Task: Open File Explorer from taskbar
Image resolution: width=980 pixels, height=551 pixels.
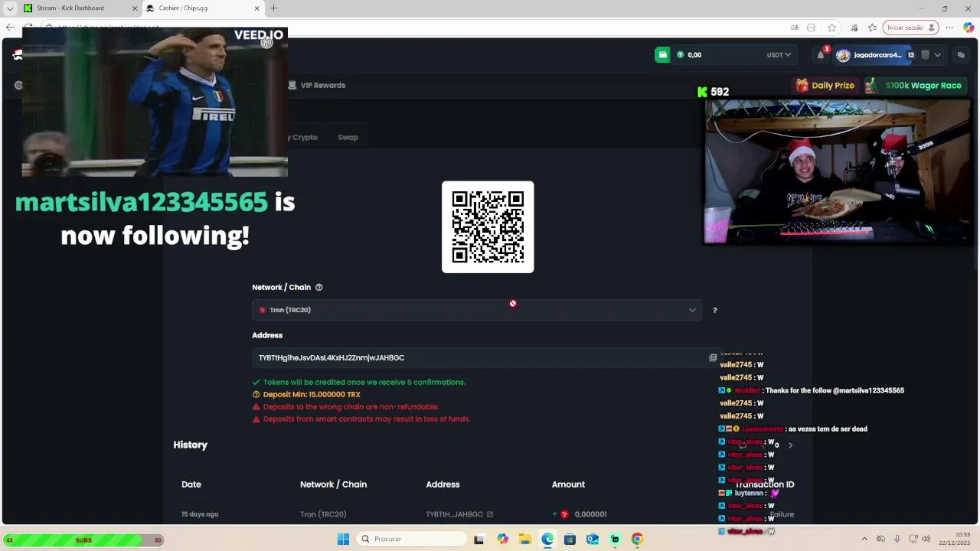Action: 525,539
